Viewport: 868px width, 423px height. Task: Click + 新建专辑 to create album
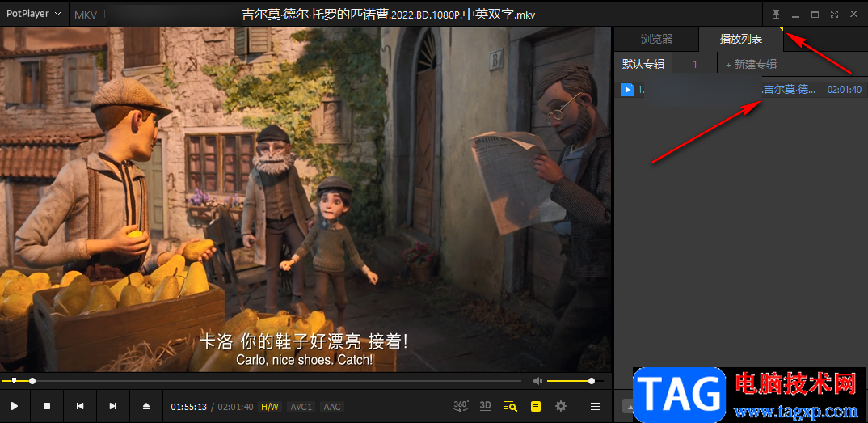coord(751,64)
